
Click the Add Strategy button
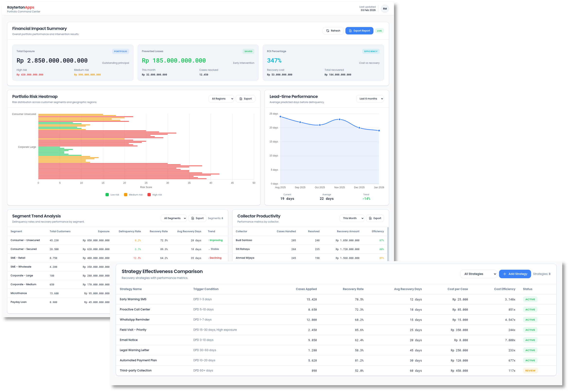pyautogui.click(x=515, y=274)
